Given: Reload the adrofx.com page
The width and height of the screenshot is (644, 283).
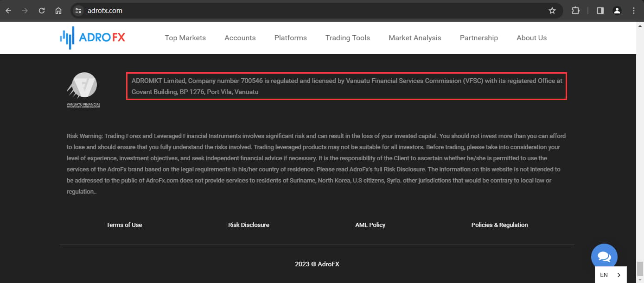Looking at the screenshot, I should tap(42, 11).
